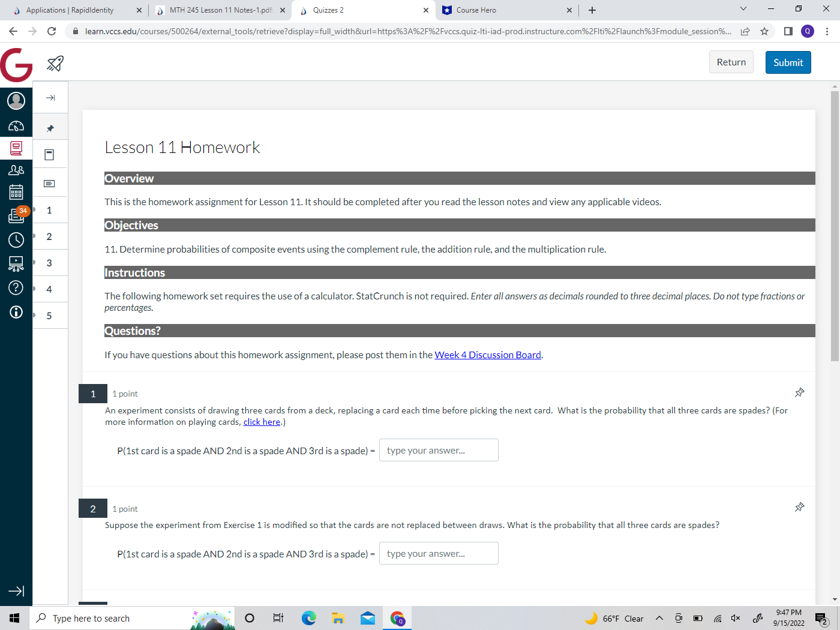Viewport: 840px width, 630px height.
Task: Toggle the pinned questions filter
Action: pyautogui.click(x=50, y=127)
